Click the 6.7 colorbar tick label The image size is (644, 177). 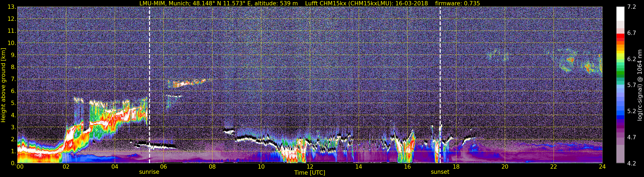pos(632,33)
